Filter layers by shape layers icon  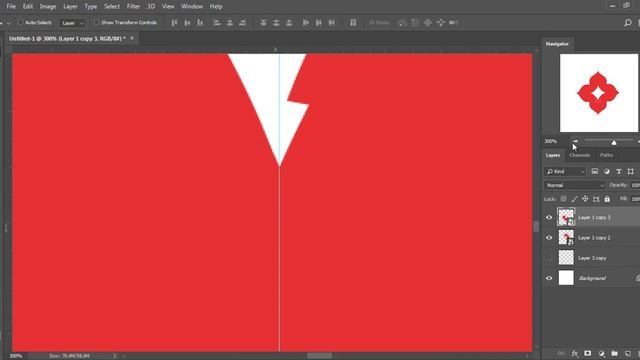631,171
